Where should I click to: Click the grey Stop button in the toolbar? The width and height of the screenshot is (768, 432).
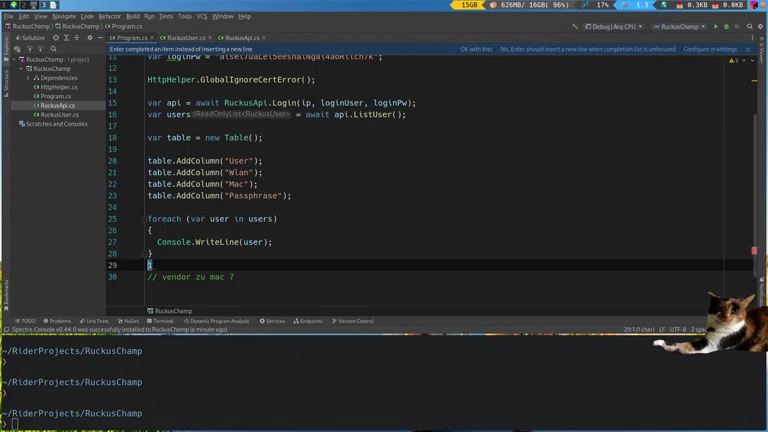point(737,26)
